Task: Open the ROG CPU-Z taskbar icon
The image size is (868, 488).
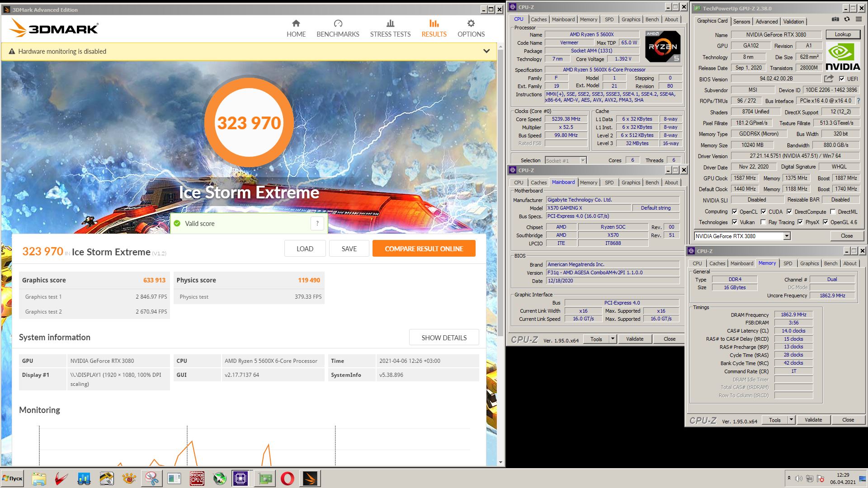Action: point(197,479)
